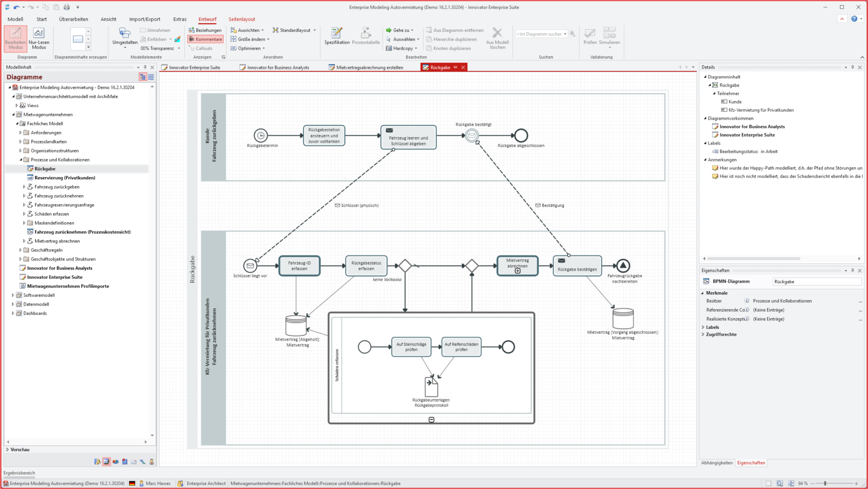
Task: Click the Simulieren icon
Action: 609,33
